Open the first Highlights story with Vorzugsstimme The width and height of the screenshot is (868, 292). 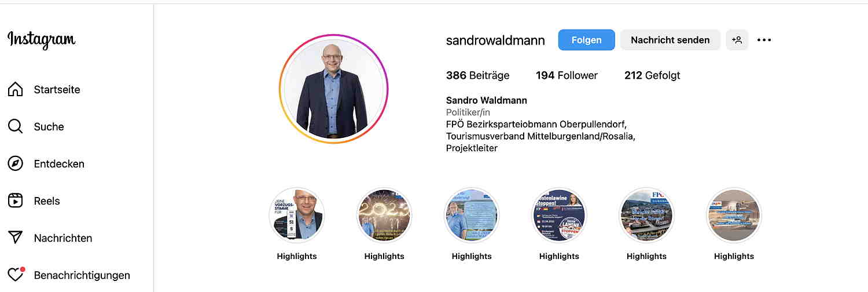(297, 215)
